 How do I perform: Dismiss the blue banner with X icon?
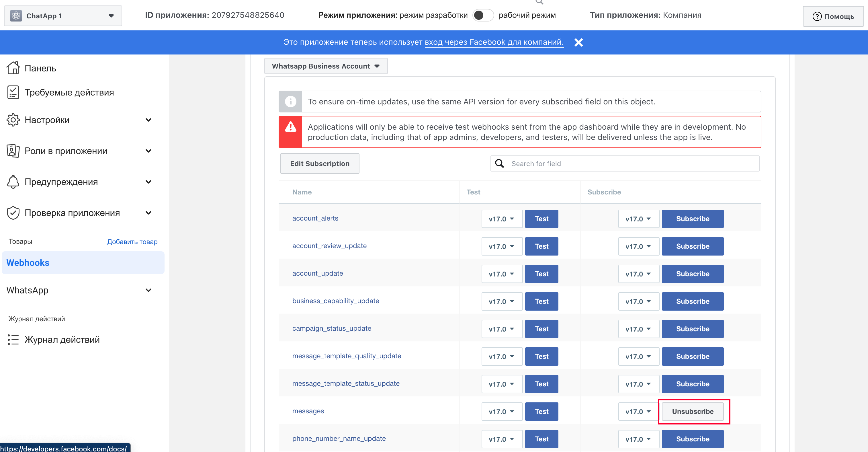pyautogui.click(x=578, y=42)
